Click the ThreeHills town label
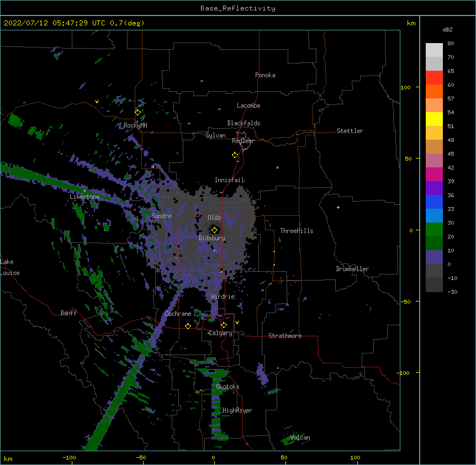Screen dimensions: 476x465 point(297,231)
